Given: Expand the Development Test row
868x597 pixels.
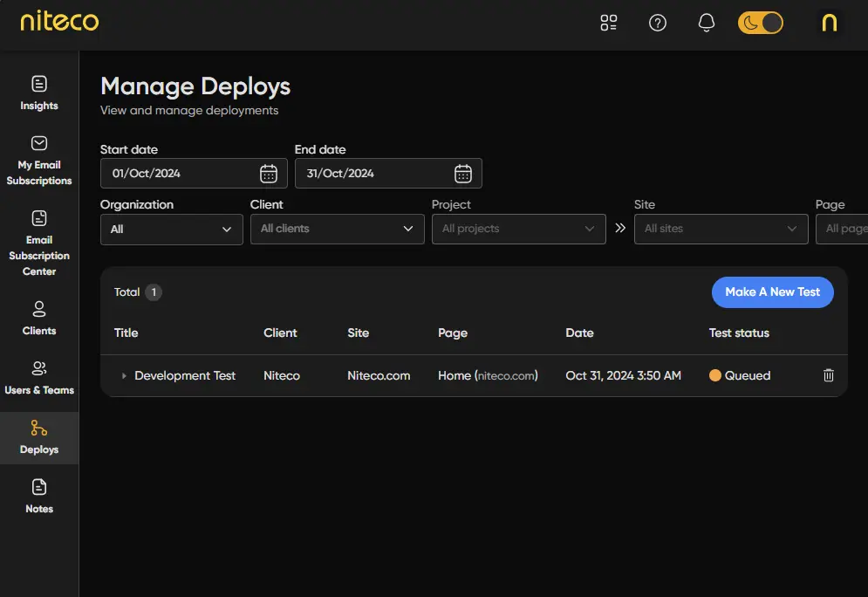Looking at the screenshot, I should [x=124, y=376].
